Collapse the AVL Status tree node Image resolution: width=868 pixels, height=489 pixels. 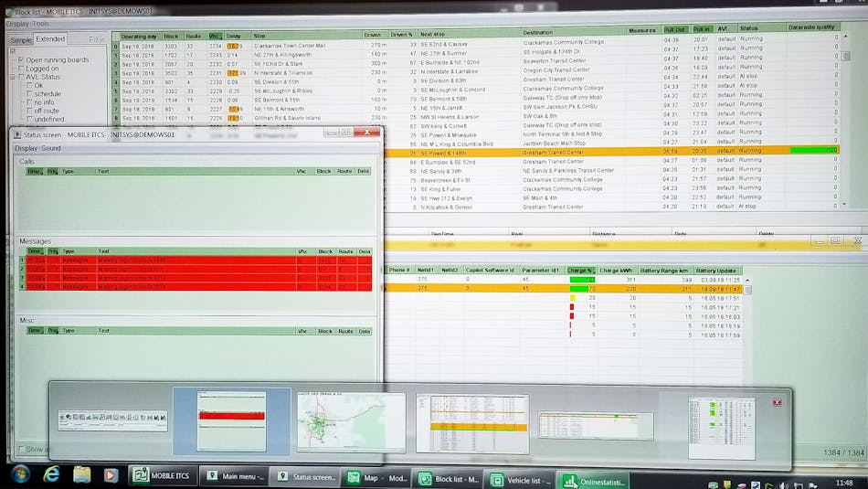click(11, 77)
